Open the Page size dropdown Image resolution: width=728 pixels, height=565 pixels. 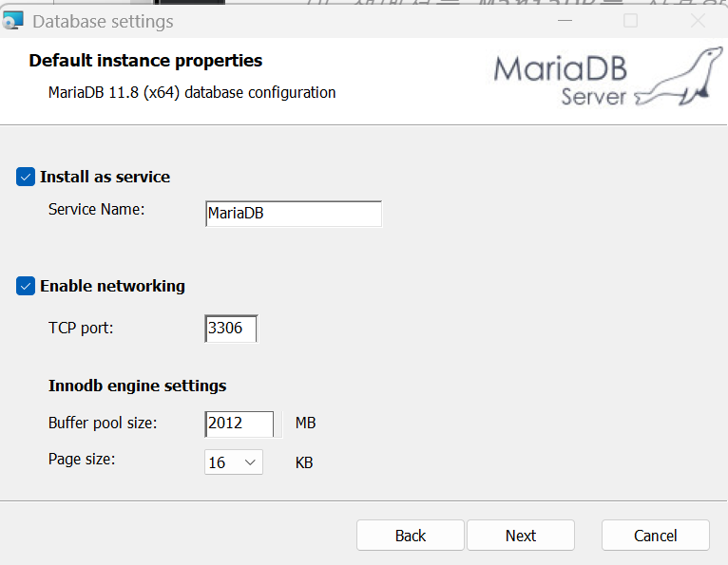[x=234, y=462]
